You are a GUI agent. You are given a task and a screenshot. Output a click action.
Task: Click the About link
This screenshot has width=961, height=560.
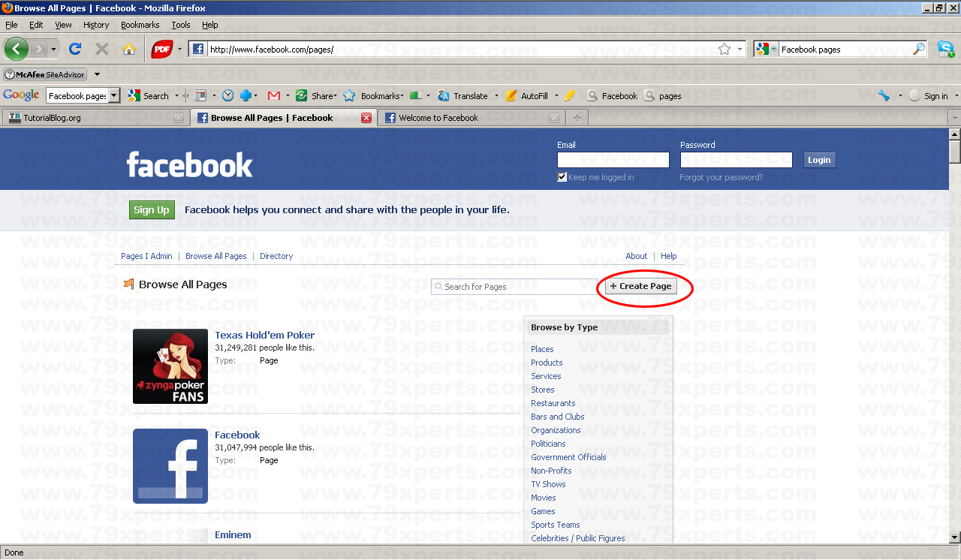pyautogui.click(x=637, y=256)
